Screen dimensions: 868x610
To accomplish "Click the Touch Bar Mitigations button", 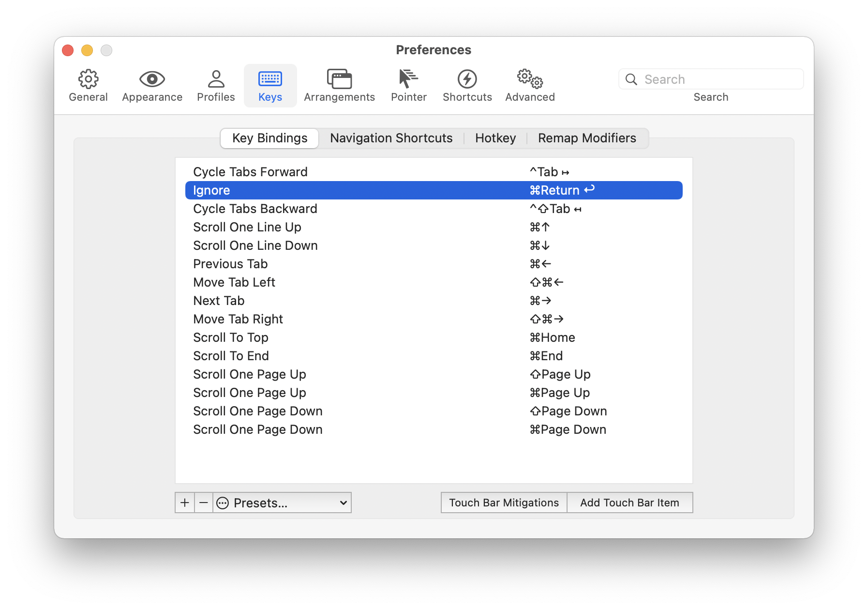I will point(504,503).
